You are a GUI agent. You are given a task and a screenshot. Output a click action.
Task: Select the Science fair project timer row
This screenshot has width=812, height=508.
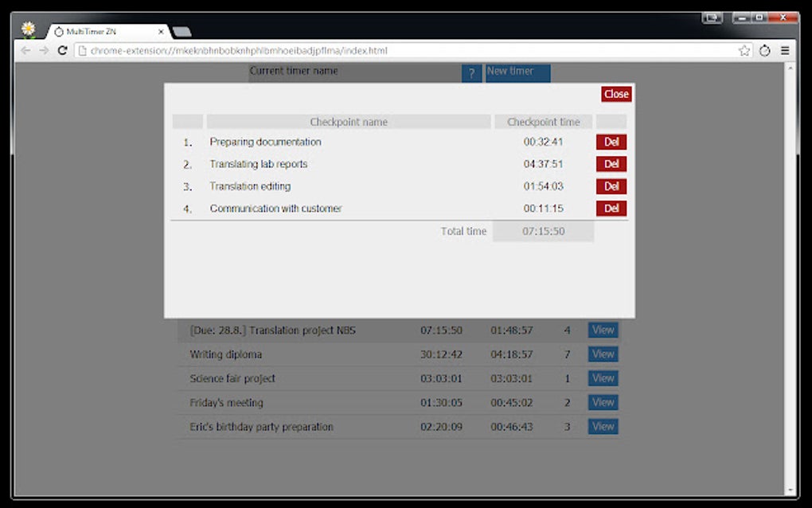tap(399, 378)
